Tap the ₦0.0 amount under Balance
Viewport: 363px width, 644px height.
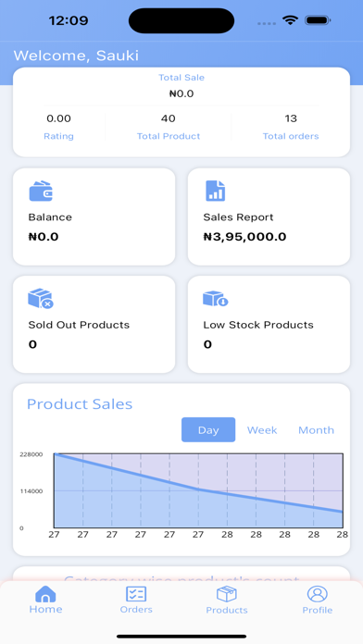[x=44, y=237]
